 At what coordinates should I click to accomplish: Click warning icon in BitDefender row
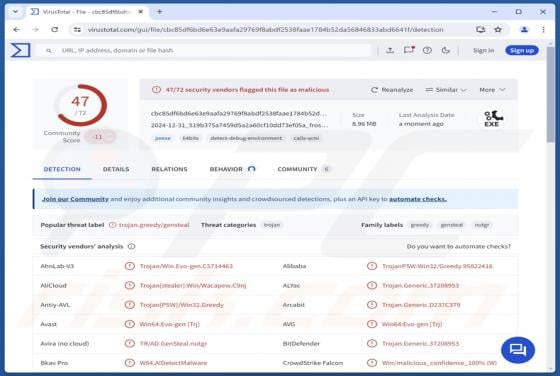(x=372, y=343)
